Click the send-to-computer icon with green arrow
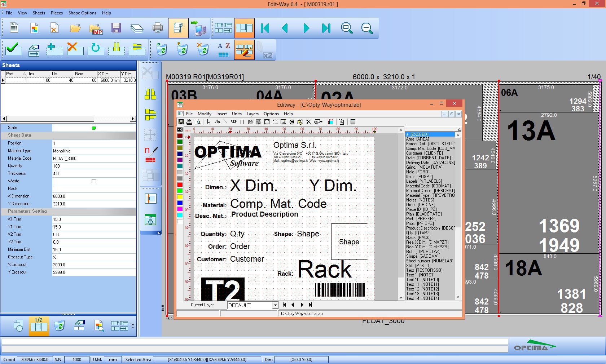Image resolution: width=606 pixels, height=364 pixels. tap(199, 28)
